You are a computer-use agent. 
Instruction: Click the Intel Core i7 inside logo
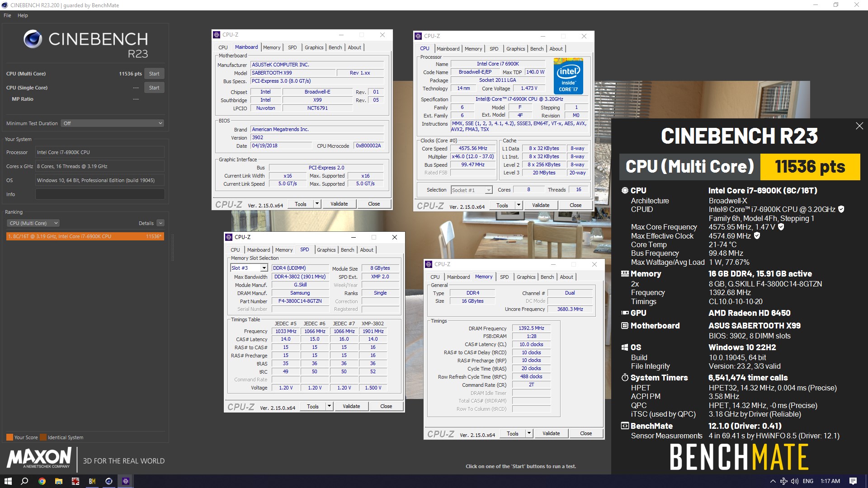tap(568, 76)
